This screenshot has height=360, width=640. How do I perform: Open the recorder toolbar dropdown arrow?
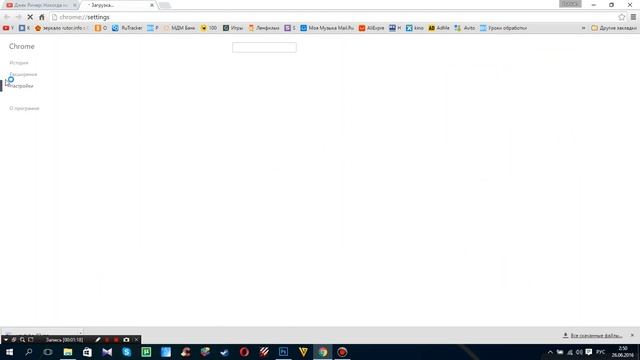(6, 340)
